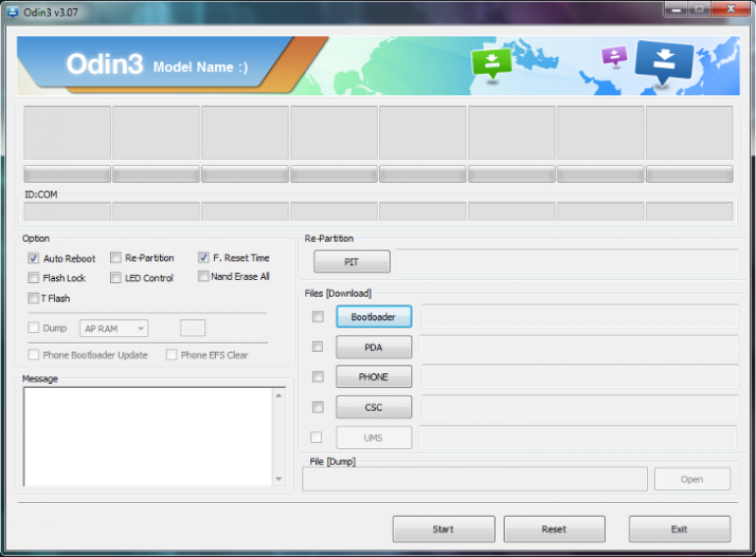The image size is (756, 557).
Task: Click the Message box scroll down arrow
Action: [279, 478]
